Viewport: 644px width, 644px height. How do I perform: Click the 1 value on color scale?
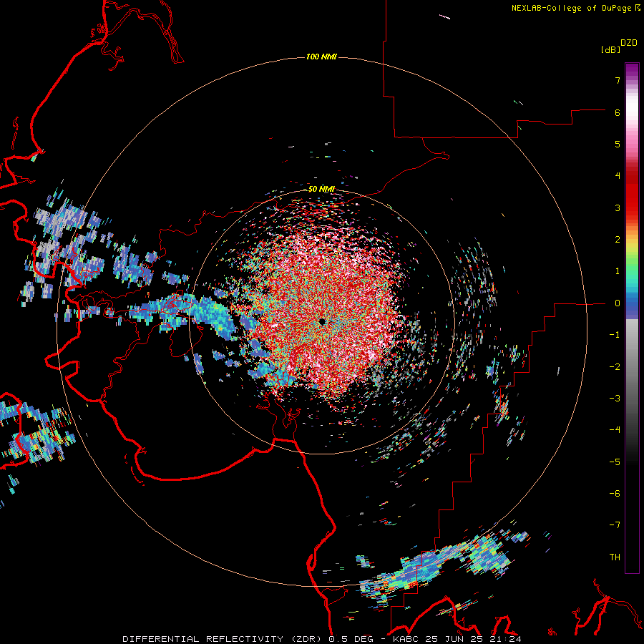(x=618, y=271)
